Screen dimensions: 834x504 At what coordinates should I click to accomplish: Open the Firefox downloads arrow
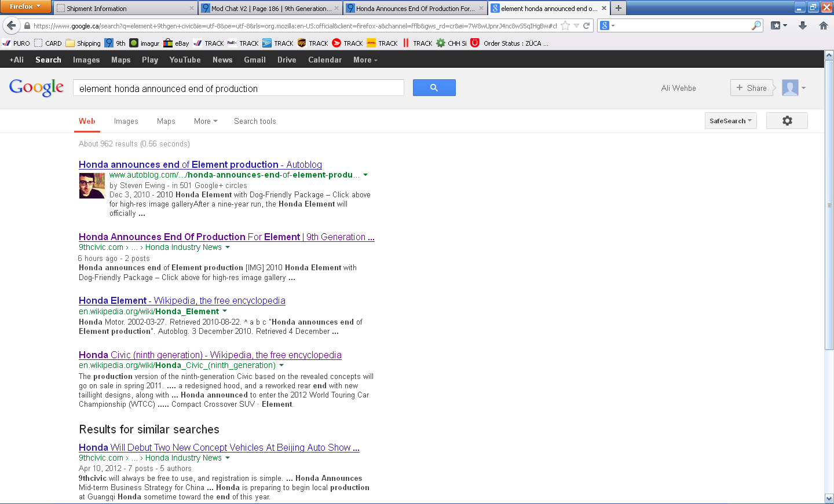[x=803, y=25]
